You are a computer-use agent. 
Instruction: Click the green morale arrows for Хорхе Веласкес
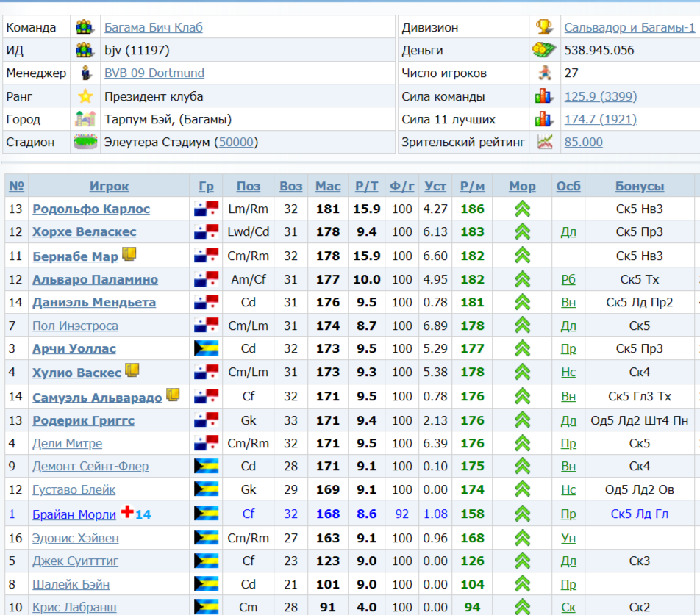pos(522,232)
